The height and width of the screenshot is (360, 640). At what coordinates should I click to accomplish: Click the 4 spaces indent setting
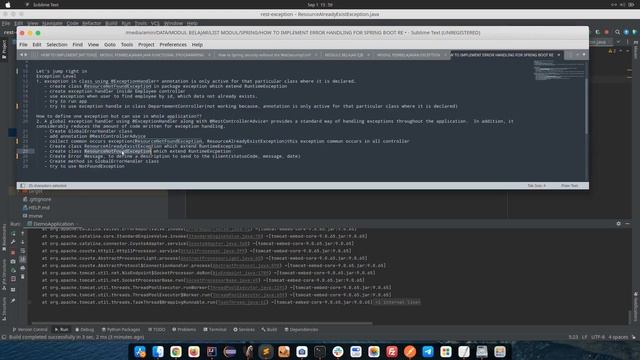click(x=618, y=337)
